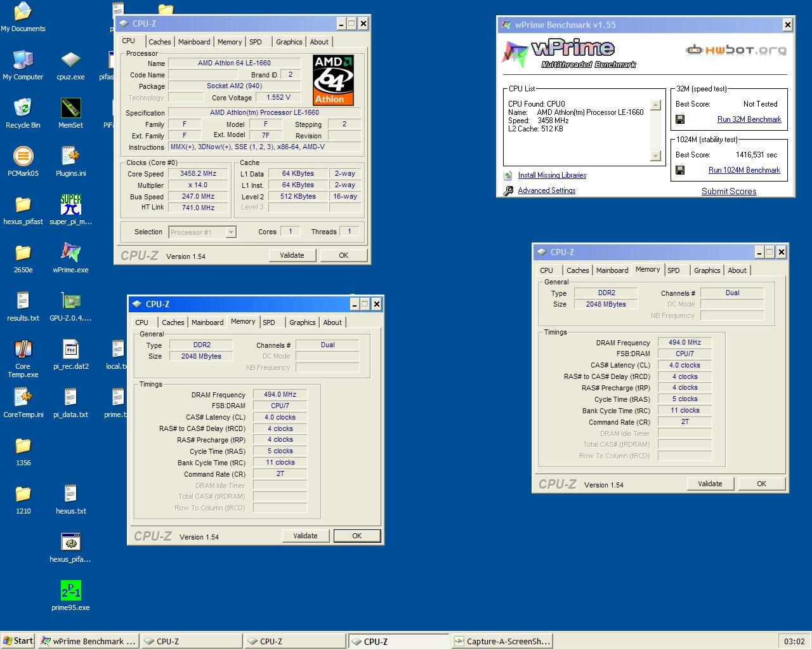Click OK in right CPU-Z window
Image resolution: width=812 pixels, height=650 pixels.
[761, 484]
